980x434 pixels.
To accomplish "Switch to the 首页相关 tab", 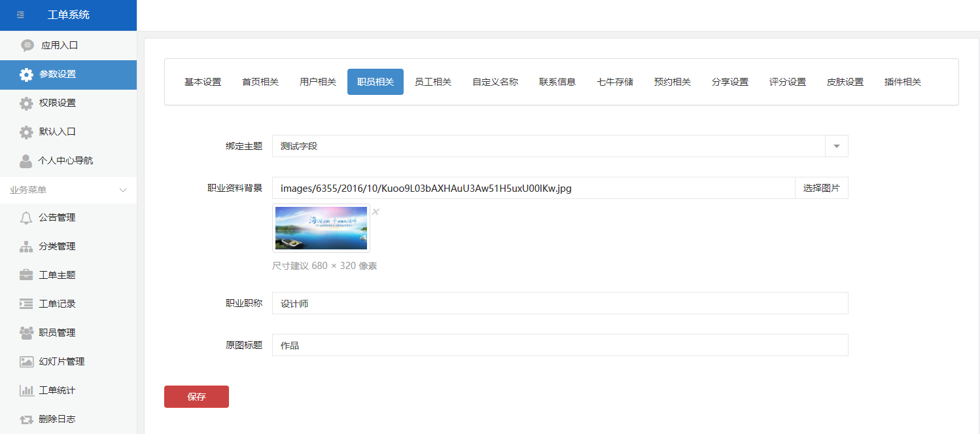I will pyautogui.click(x=260, y=82).
